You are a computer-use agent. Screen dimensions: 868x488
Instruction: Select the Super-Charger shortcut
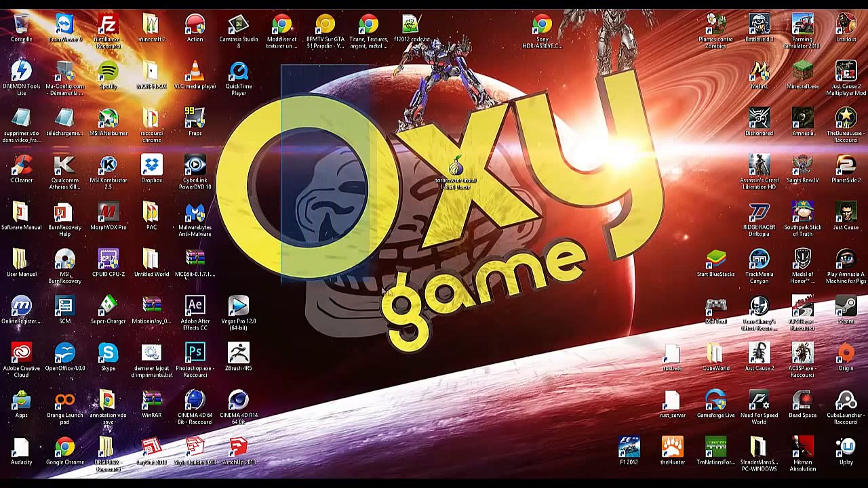tap(108, 306)
